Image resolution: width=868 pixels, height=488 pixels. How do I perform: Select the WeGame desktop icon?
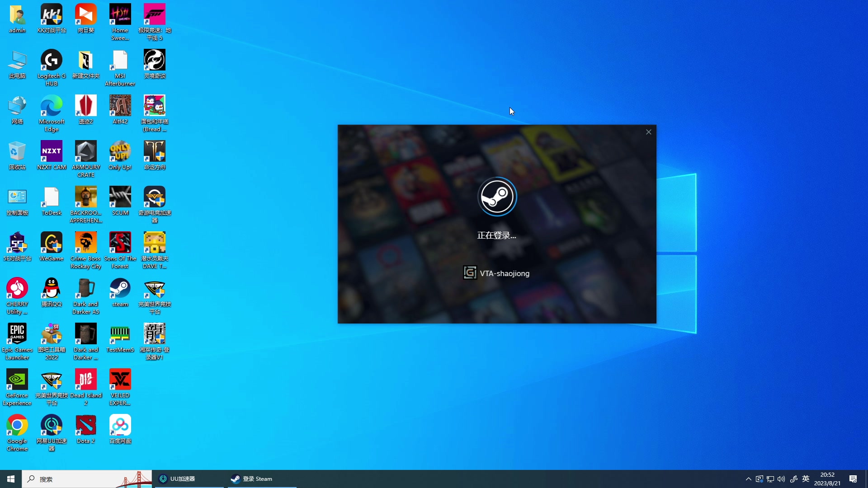(x=52, y=247)
